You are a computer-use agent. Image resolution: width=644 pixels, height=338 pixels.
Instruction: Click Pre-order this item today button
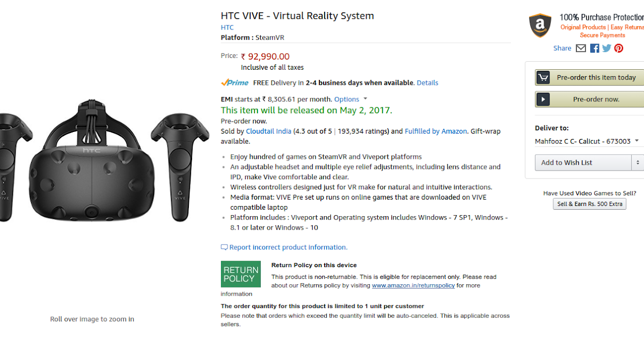point(589,78)
